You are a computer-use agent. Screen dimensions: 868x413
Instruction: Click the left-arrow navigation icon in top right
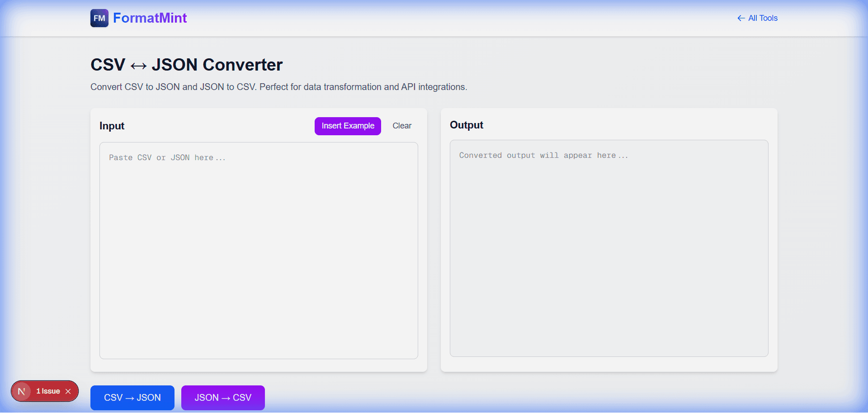pos(741,18)
